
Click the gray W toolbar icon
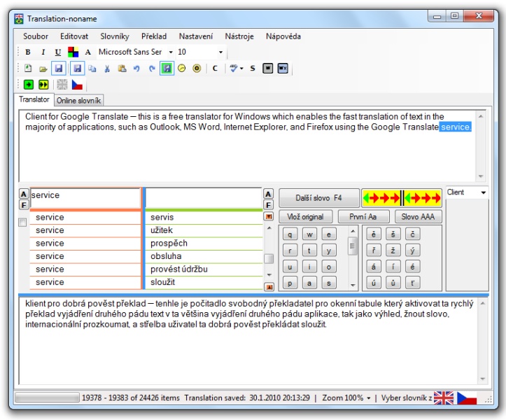[x=268, y=69]
